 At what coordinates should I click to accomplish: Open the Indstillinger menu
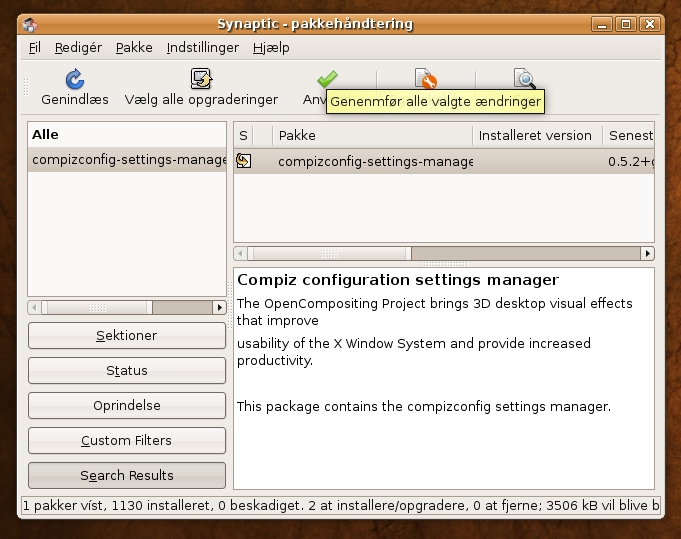(x=202, y=47)
